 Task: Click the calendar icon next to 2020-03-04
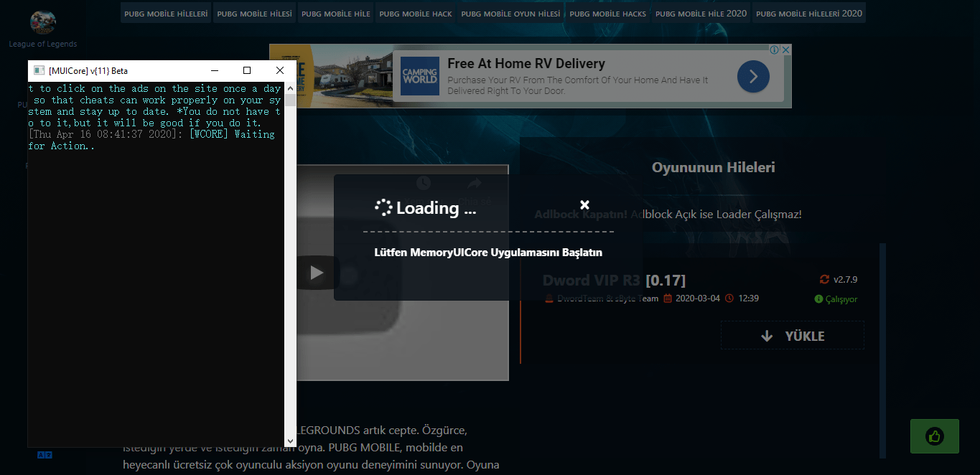point(668,298)
